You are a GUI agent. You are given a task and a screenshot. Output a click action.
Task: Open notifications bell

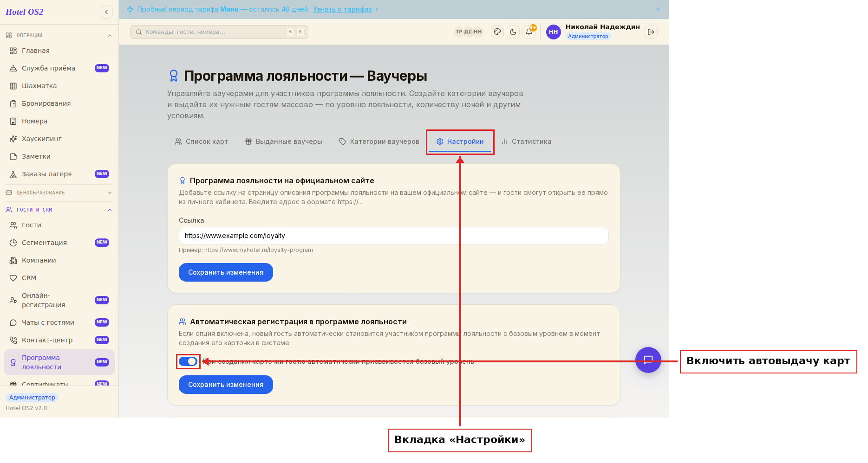[529, 32]
